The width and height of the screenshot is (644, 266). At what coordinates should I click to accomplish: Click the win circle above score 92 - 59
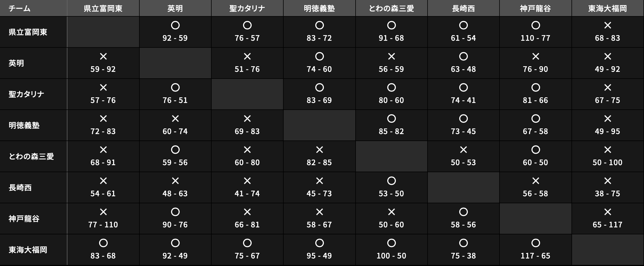(175, 25)
